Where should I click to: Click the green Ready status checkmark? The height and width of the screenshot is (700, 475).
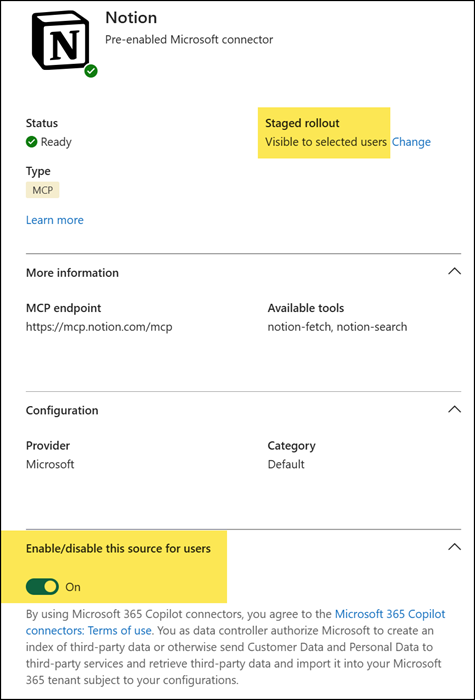[32, 142]
